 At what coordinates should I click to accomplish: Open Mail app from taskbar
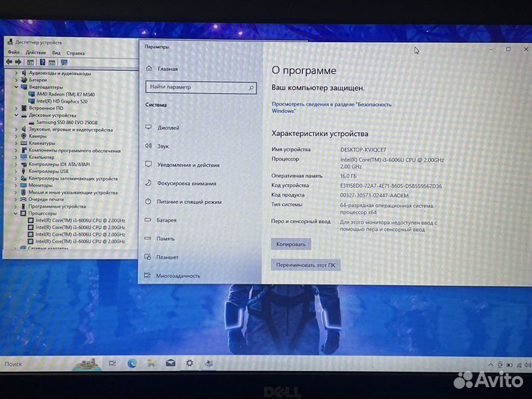point(171,364)
